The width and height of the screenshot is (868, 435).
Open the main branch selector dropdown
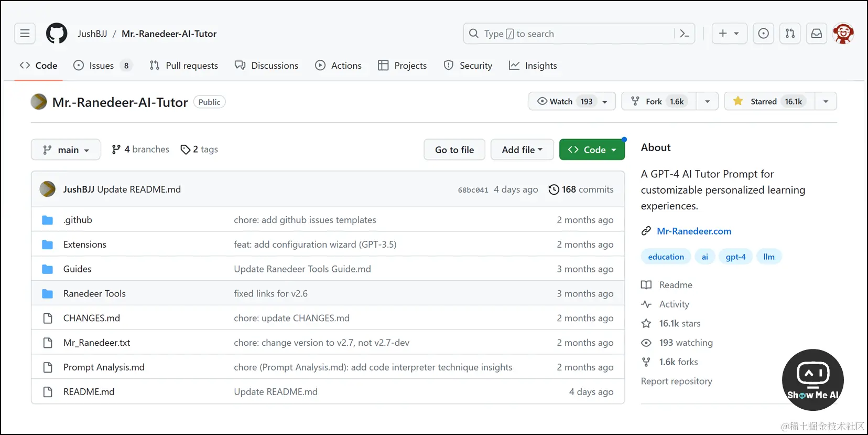click(x=66, y=150)
